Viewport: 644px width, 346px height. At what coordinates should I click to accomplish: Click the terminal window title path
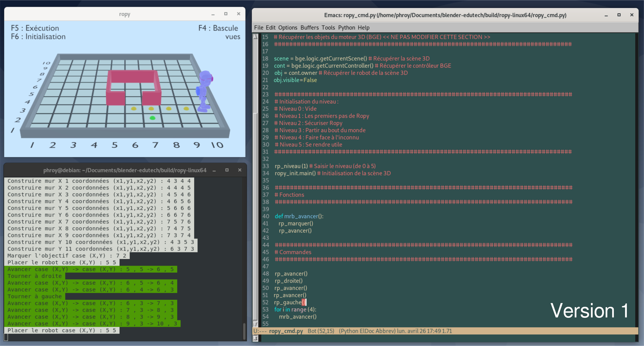[x=125, y=170]
